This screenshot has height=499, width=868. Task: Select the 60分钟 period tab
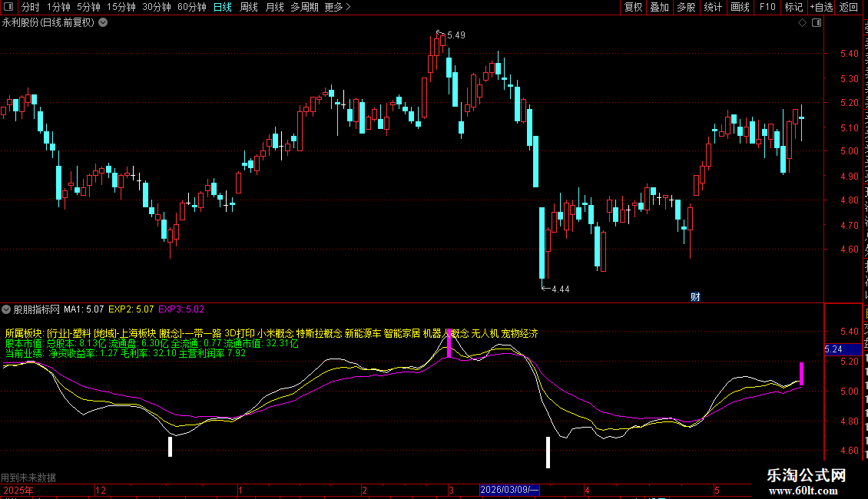coord(191,7)
